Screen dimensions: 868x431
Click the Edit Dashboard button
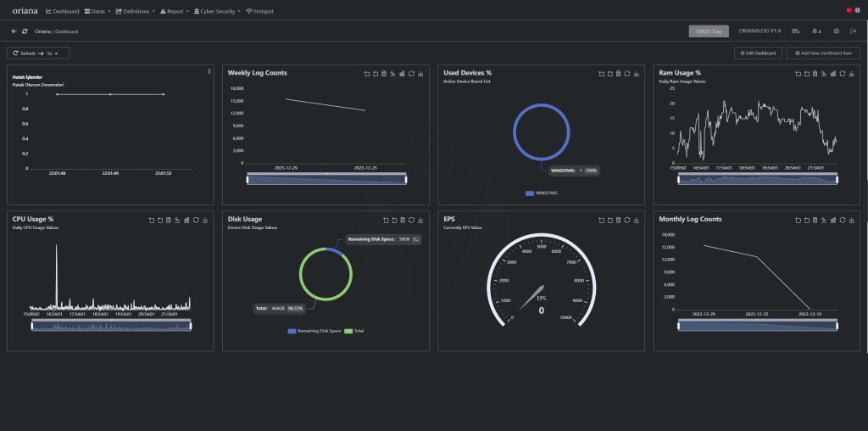point(758,53)
